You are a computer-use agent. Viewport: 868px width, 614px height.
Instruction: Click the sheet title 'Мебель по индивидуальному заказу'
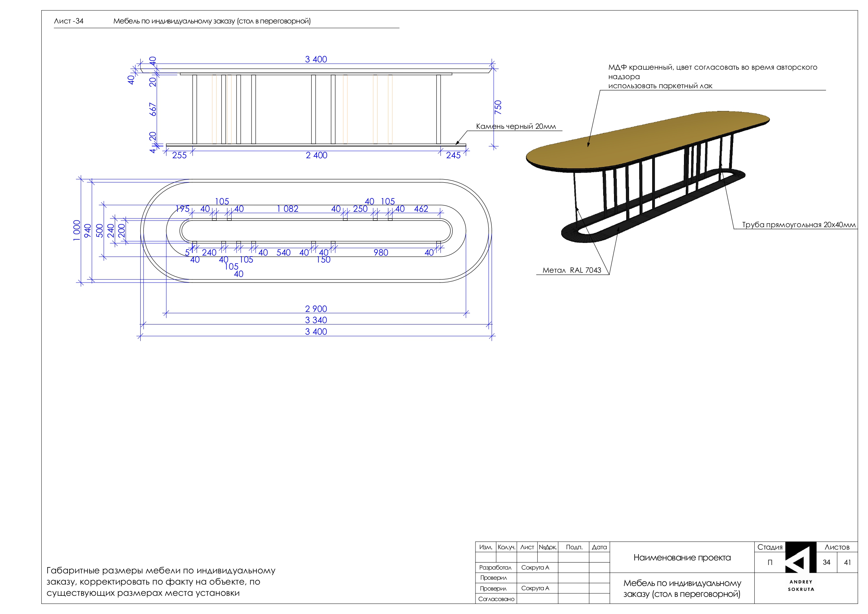[212, 21]
